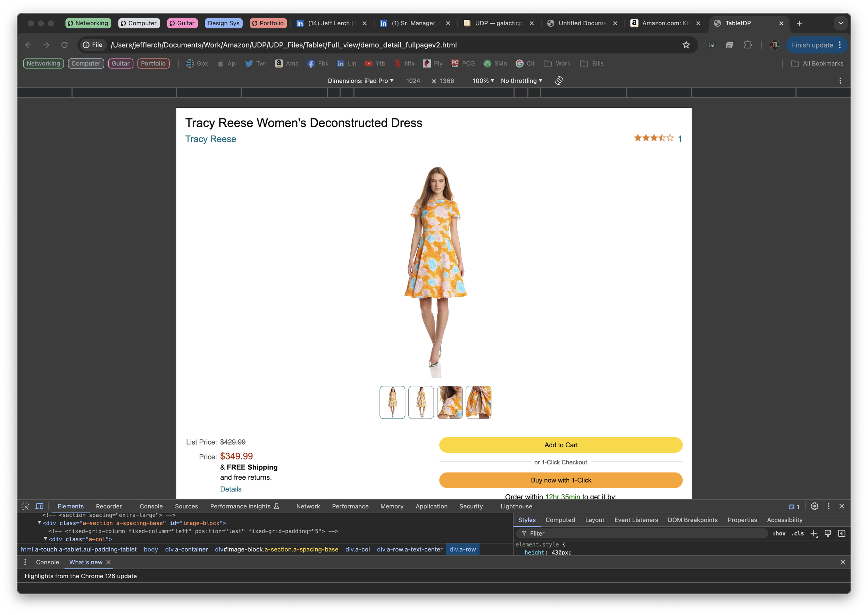Toggle the device toolbar icon

point(39,506)
